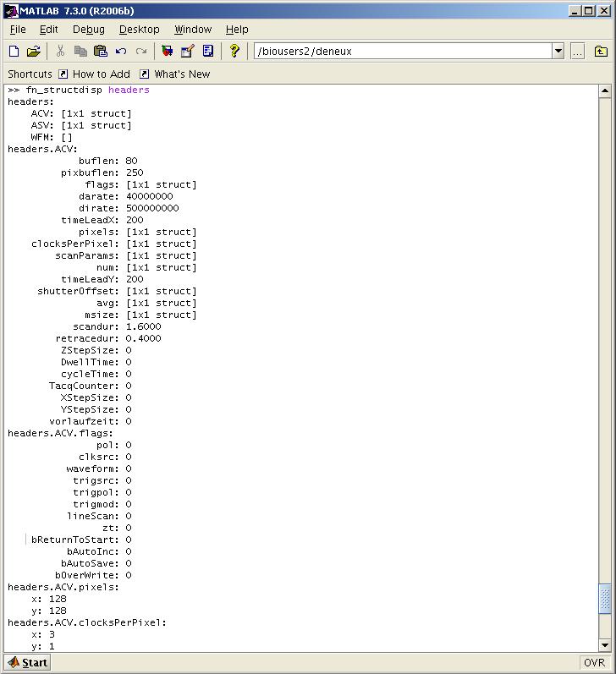616x674 pixels.
Task: Minimize the MATLAB window
Action: coord(575,11)
